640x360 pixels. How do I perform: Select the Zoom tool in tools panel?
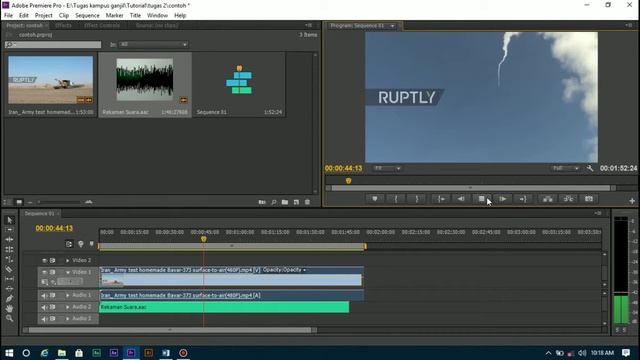point(9,318)
